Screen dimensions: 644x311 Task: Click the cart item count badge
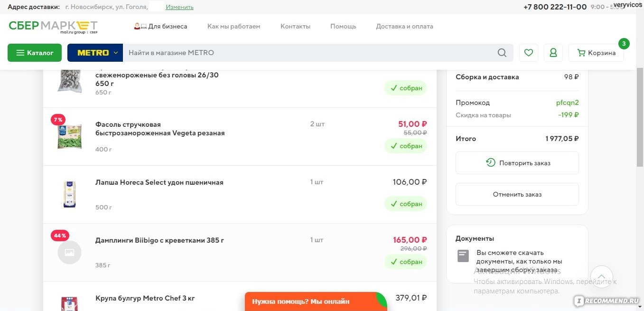click(x=624, y=44)
